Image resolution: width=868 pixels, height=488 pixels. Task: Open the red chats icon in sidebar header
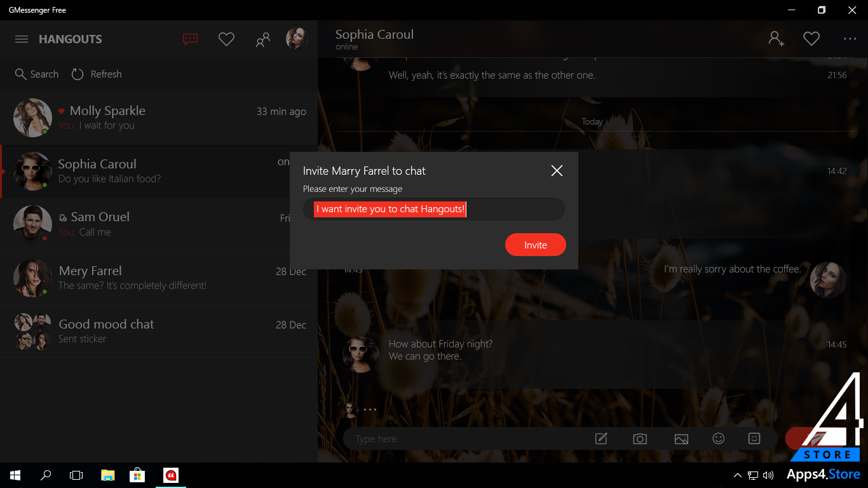click(190, 39)
